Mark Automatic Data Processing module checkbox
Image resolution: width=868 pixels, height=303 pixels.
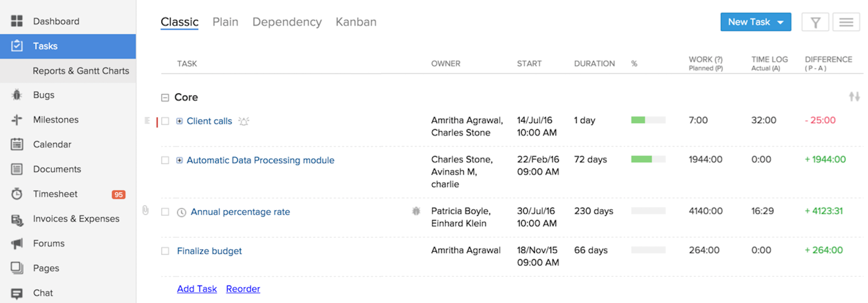coord(165,160)
